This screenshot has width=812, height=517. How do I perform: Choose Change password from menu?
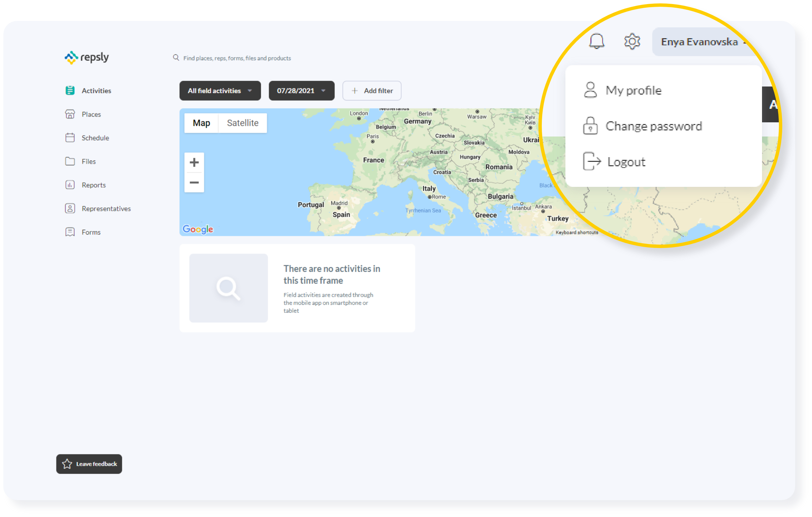click(x=653, y=126)
